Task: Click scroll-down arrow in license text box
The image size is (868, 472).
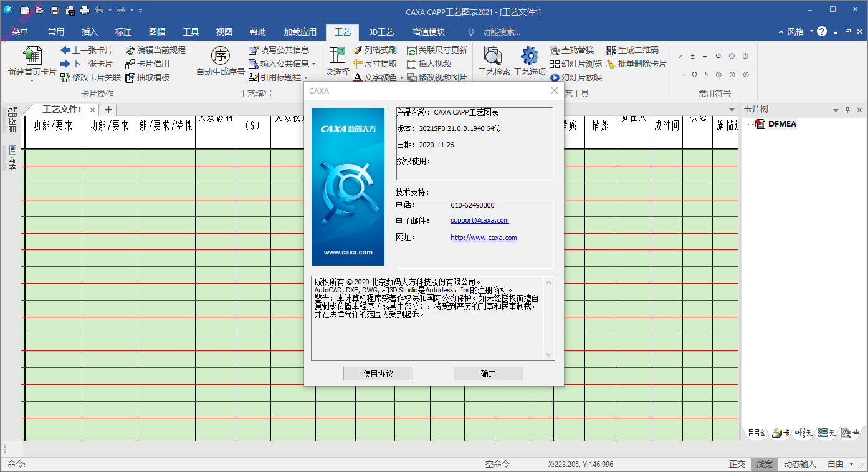Action: tap(549, 354)
